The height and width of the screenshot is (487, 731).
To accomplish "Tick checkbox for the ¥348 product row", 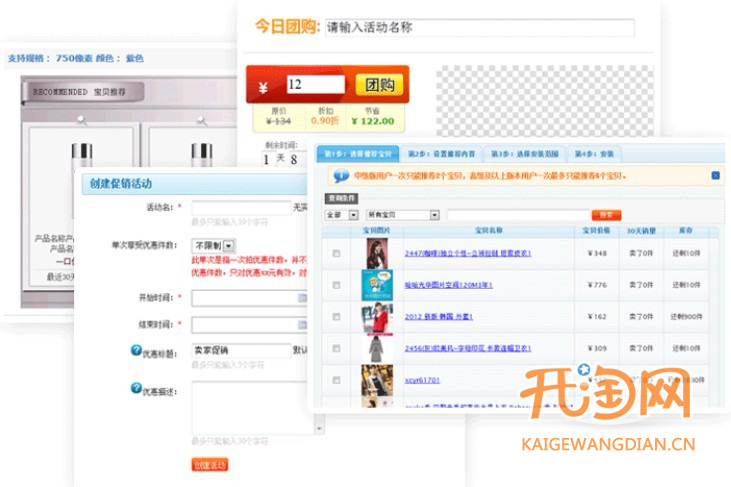I will [336, 253].
